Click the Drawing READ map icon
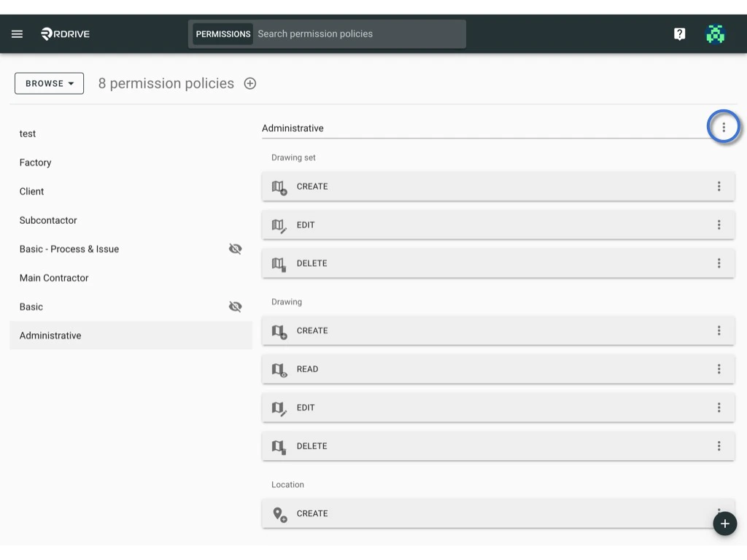Image resolution: width=747 pixels, height=560 pixels. coord(279,370)
